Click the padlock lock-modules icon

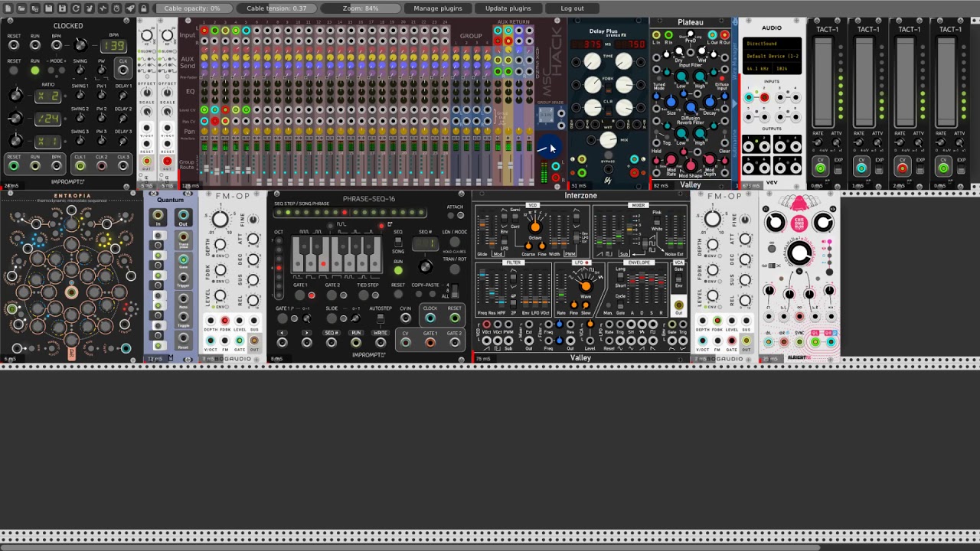[143, 8]
